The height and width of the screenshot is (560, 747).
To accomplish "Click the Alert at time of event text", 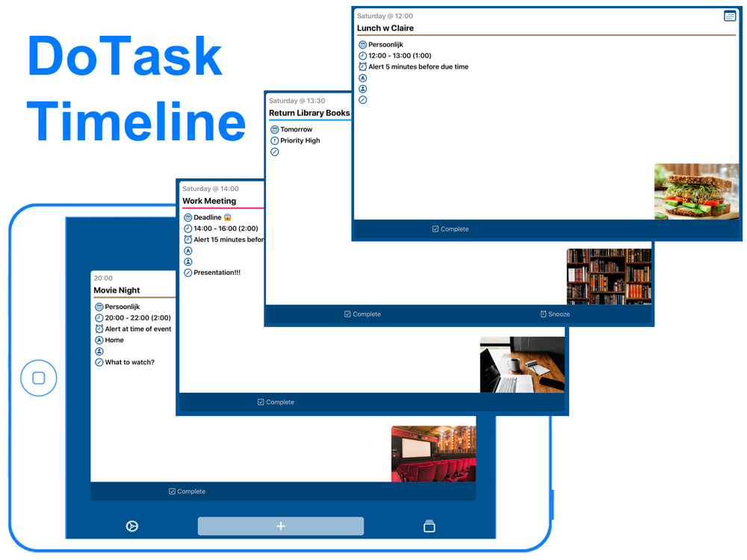I will [x=138, y=329].
